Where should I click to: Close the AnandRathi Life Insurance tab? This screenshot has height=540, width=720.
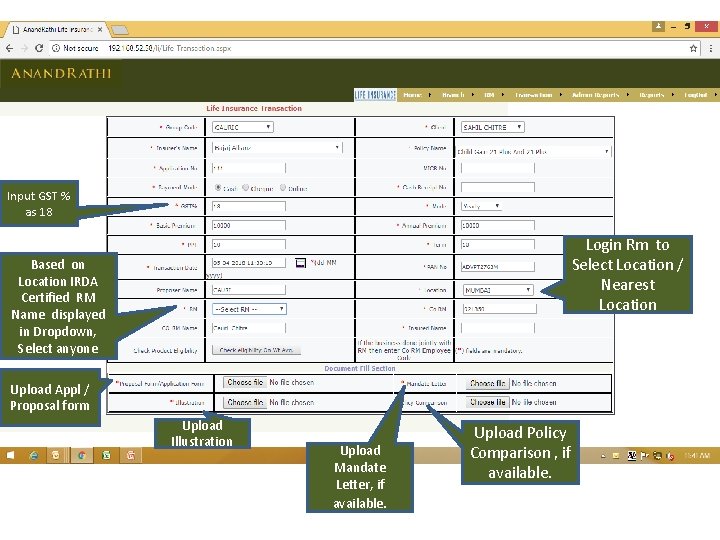click(x=100, y=29)
